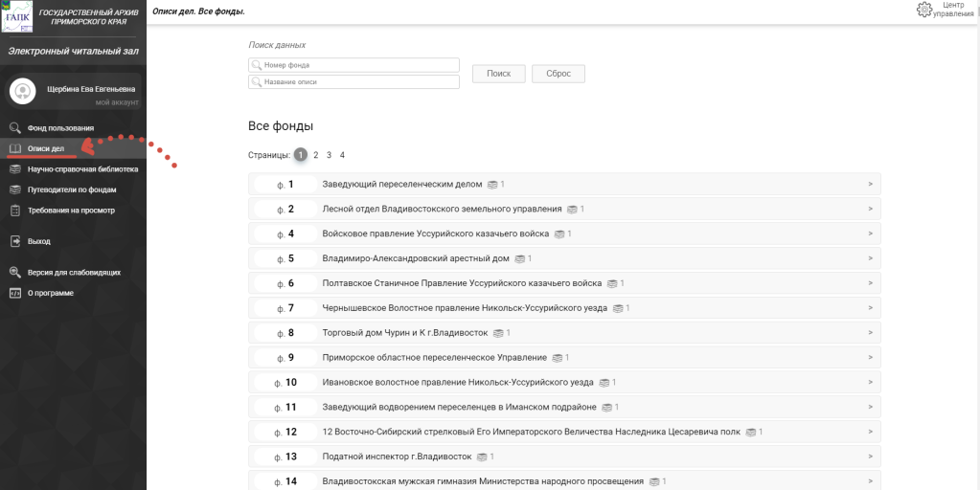Click the magnifier icon beside Фонд пользования
Screen dimensions: 980x490
pos(14,127)
